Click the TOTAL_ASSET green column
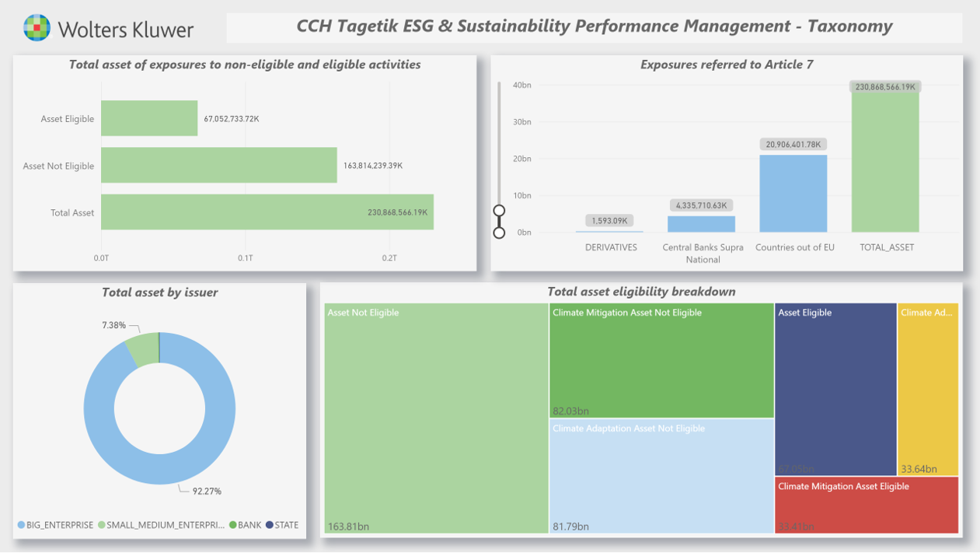This screenshot has height=560, width=980. pyautogui.click(x=885, y=163)
